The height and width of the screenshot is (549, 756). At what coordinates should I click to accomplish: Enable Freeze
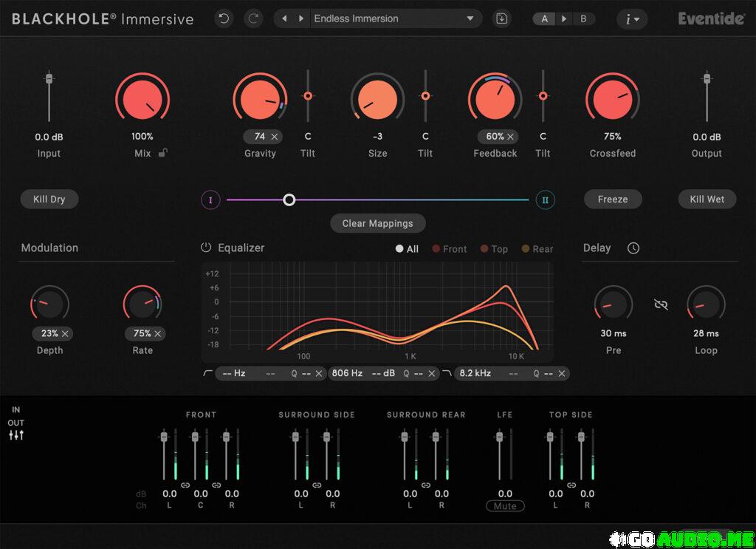pos(613,200)
